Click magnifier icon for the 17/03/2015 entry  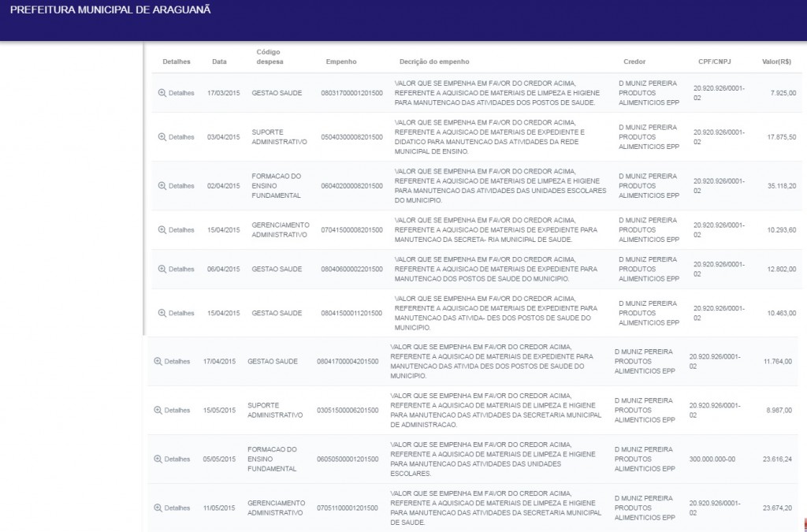click(x=162, y=93)
